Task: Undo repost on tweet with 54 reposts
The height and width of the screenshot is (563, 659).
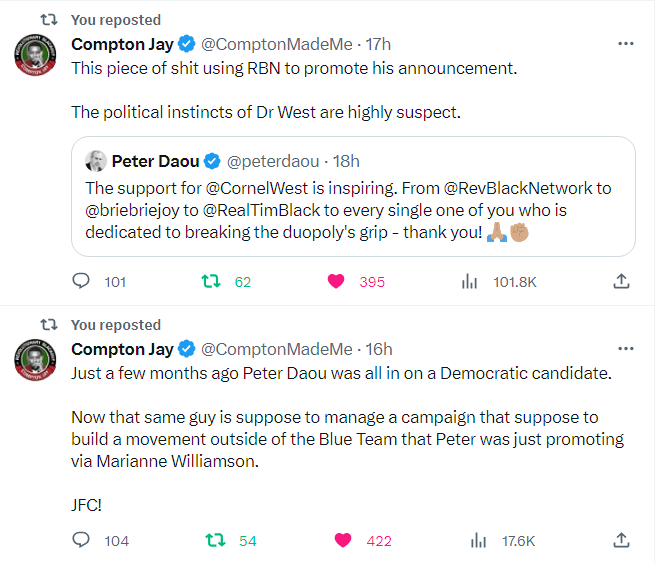Action: tap(211, 541)
